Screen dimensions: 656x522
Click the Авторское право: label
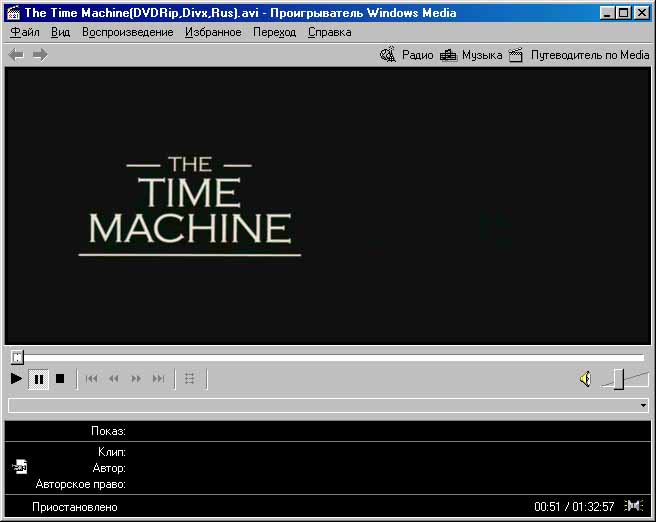pos(81,484)
